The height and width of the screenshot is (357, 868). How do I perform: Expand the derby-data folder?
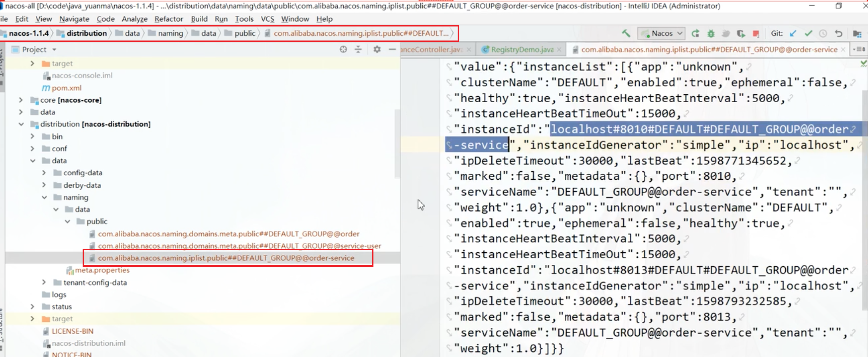click(44, 185)
